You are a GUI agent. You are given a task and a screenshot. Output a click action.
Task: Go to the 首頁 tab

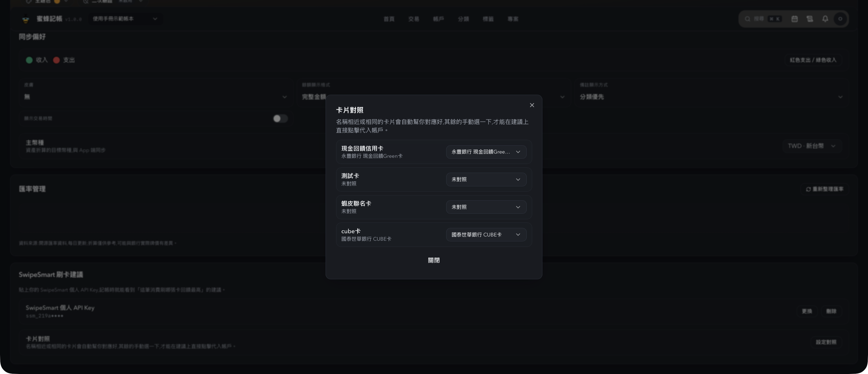pyautogui.click(x=389, y=19)
